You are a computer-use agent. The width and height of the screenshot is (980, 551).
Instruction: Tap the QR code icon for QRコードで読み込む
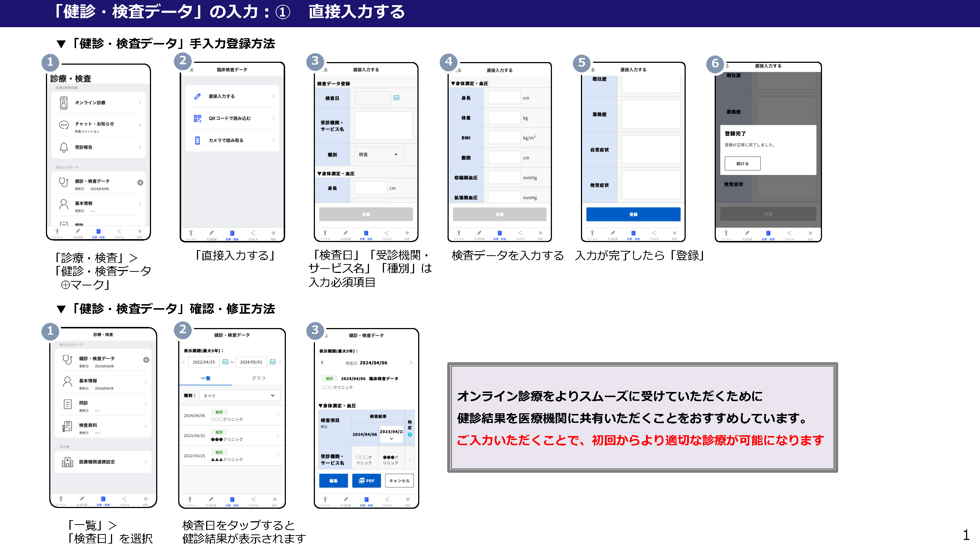197,118
